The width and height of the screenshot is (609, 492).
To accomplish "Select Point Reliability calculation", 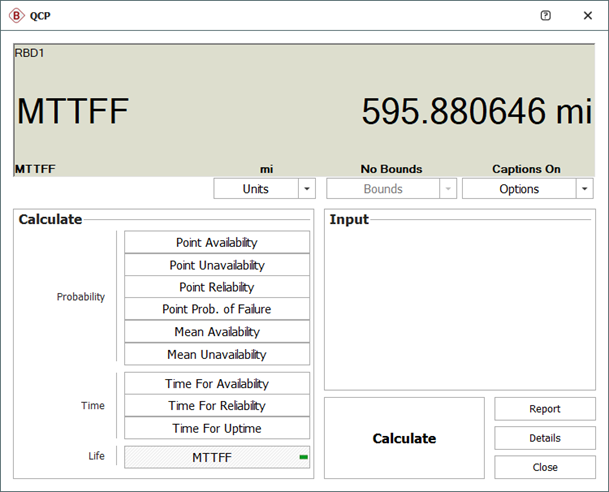I will coord(217,287).
